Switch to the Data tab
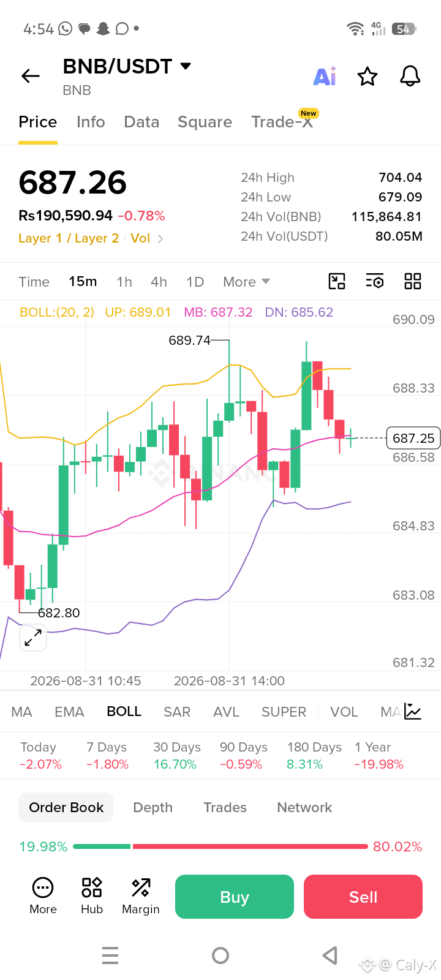 click(x=141, y=122)
